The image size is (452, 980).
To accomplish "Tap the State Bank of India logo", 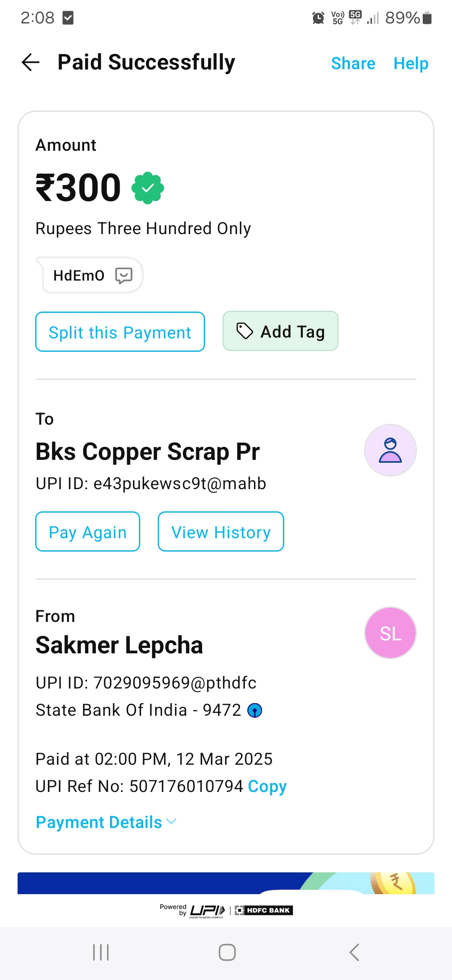I will 255,710.
